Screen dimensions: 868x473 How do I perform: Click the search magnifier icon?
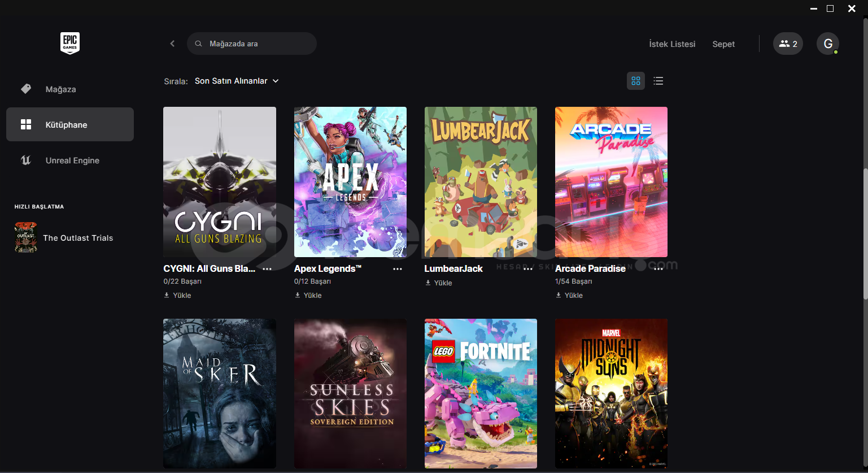click(x=198, y=44)
